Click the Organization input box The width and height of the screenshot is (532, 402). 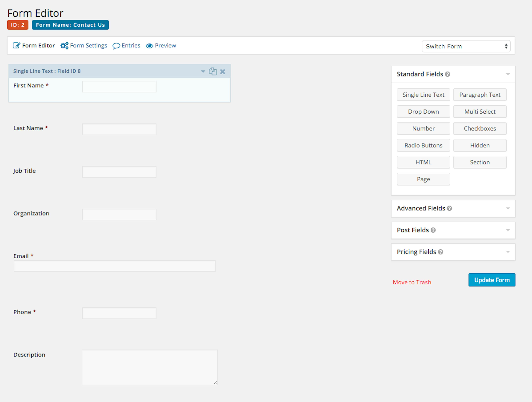[119, 215]
